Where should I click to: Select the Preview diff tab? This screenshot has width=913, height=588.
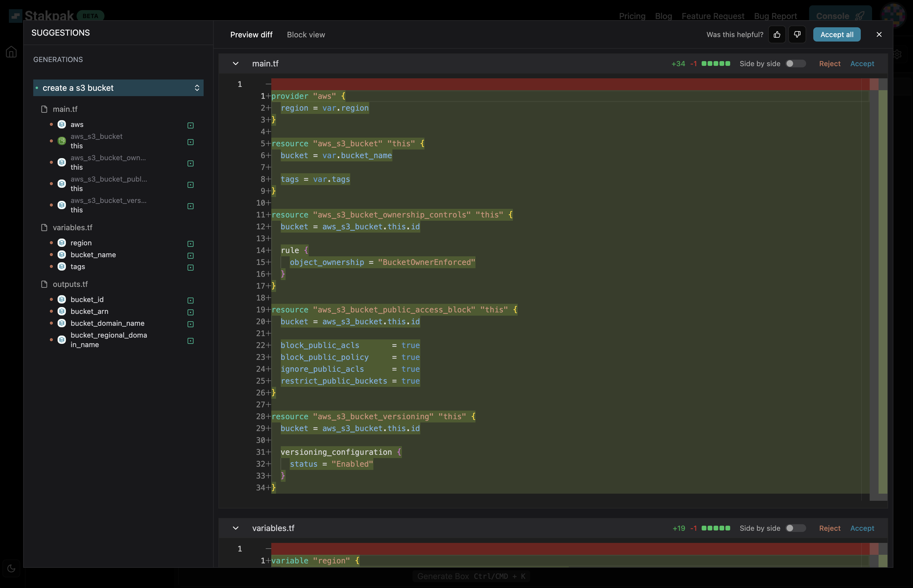(x=251, y=35)
